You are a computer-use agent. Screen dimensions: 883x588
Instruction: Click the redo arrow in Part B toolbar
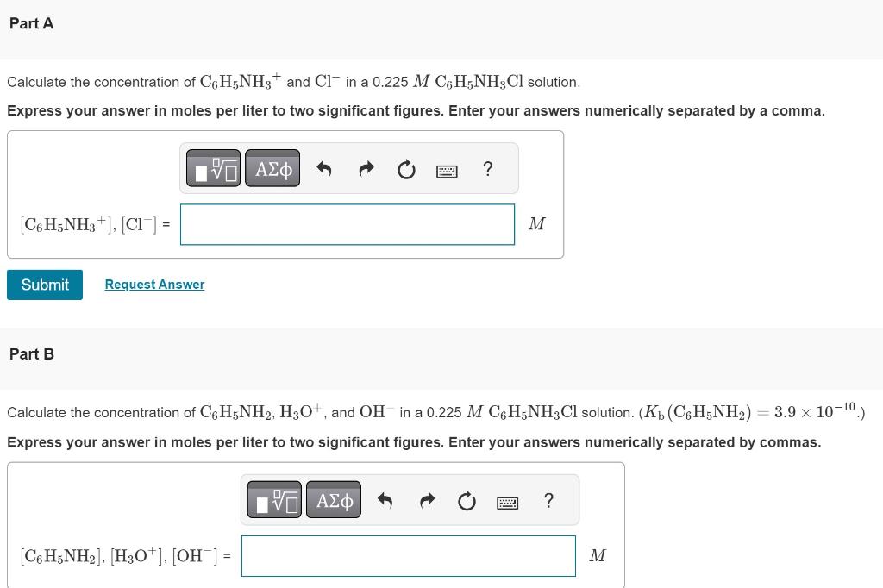coord(427,500)
